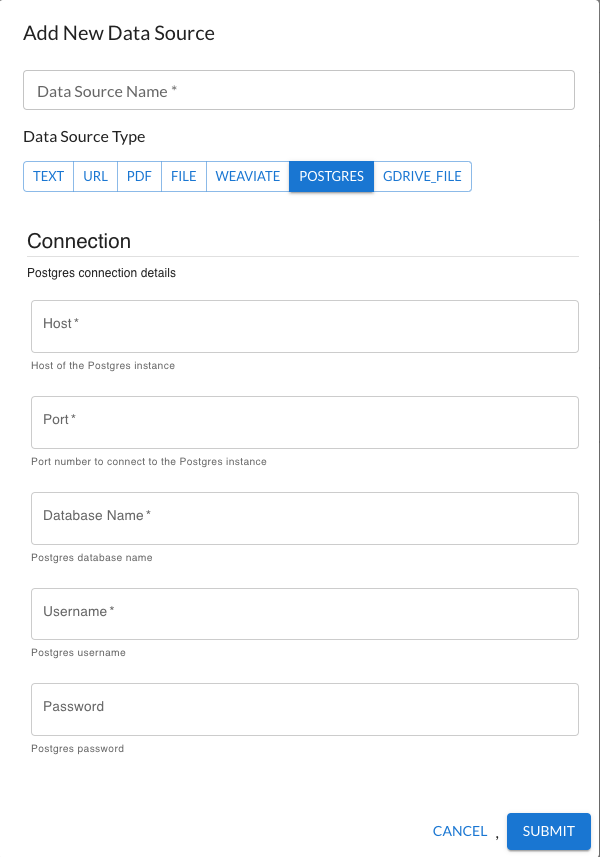Select the TEXT data source type
Image resolution: width=600 pixels, height=857 pixels.
[x=48, y=176]
